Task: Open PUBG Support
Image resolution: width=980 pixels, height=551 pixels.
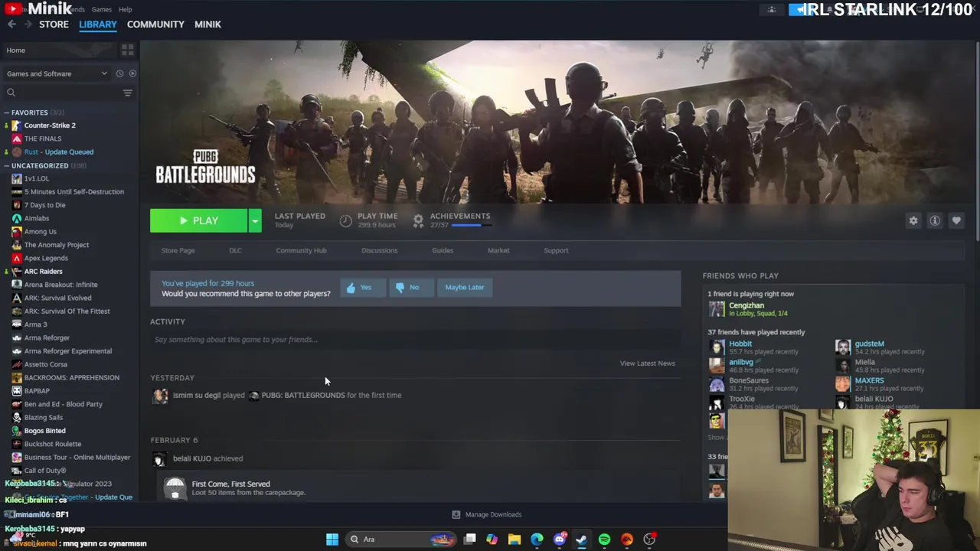Action: pos(556,250)
